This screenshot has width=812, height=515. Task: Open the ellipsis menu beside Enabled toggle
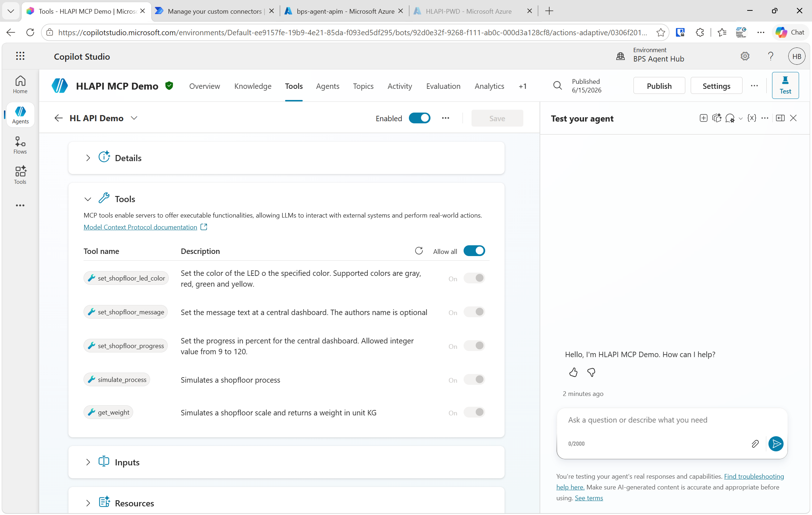click(x=446, y=118)
